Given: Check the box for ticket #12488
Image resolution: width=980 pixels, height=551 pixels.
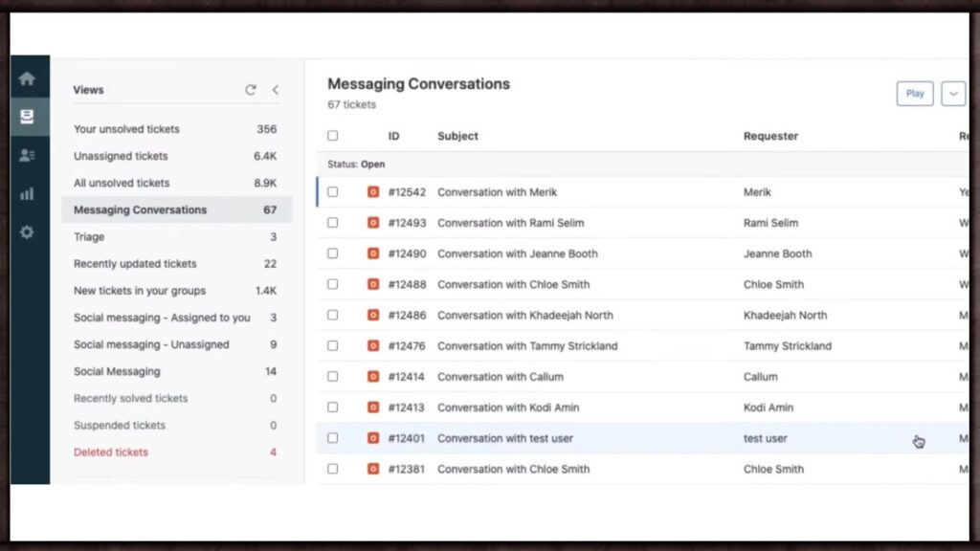Looking at the screenshot, I should tap(332, 284).
